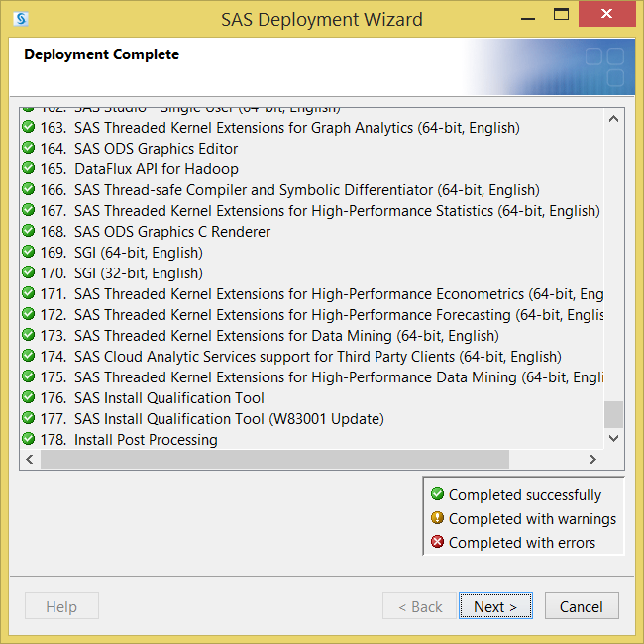This screenshot has width=644, height=644.
Task: Click green check icon for item 173
Action: click(x=28, y=335)
